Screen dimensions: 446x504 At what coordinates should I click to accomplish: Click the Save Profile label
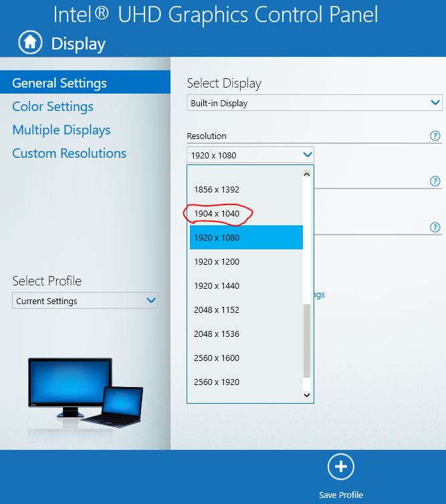click(341, 495)
